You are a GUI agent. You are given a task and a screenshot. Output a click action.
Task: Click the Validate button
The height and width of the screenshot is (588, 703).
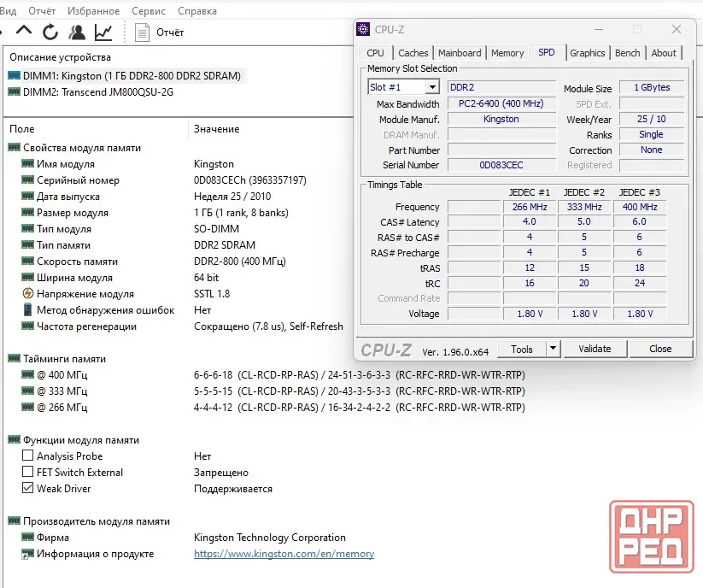coord(595,349)
